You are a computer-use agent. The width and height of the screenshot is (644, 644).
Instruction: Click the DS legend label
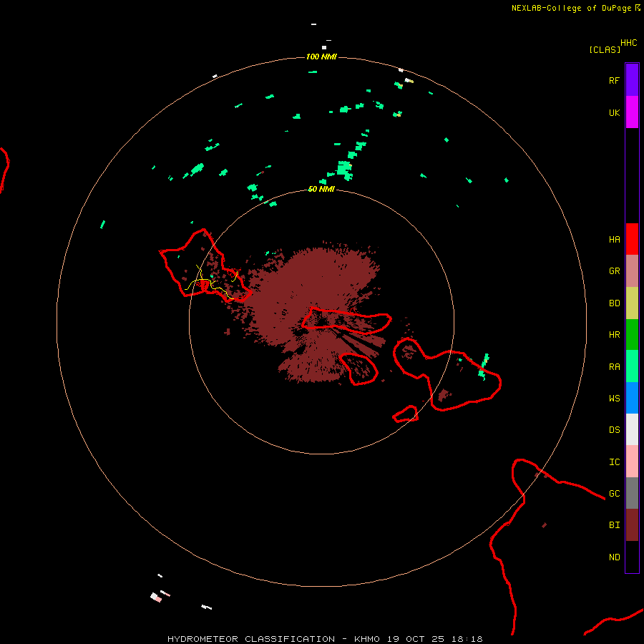614,429
